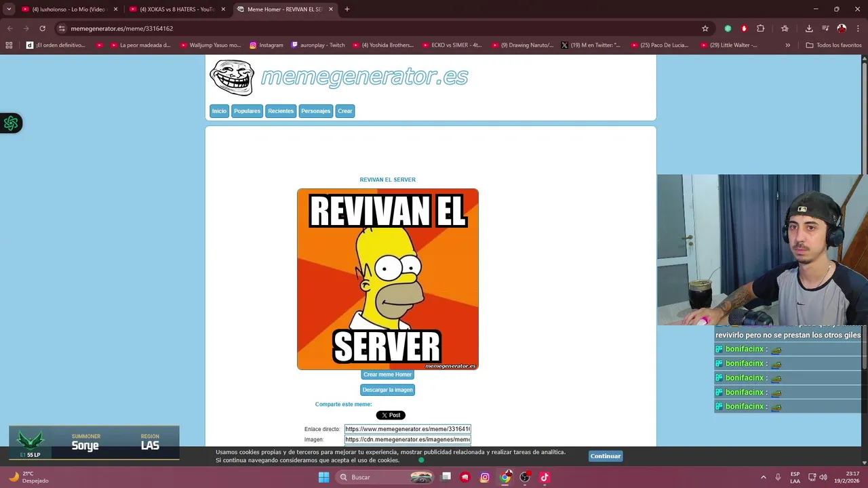Image resolution: width=868 pixels, height=488 pixels.
Task: Click the Windows taskbar search box
Action: coord(385,477)
